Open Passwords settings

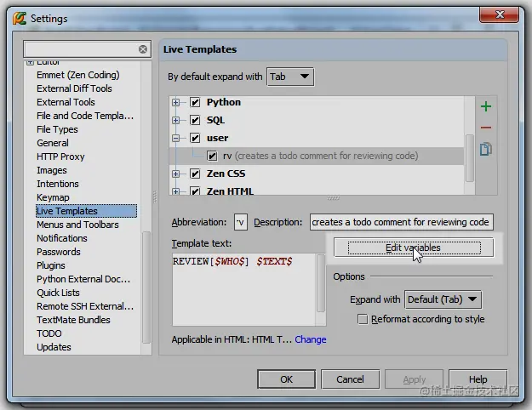(59, 252)
